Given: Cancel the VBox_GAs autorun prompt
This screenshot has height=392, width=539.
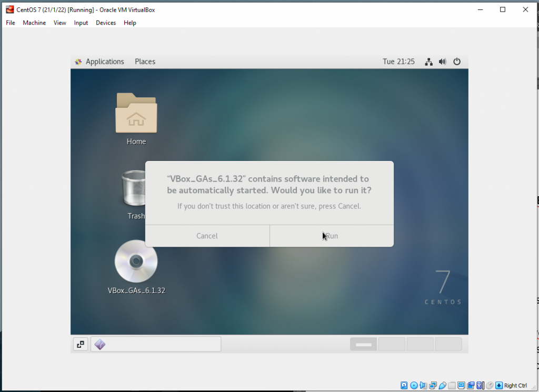Looking at the screenshot, I should click(x=207, y=236).
